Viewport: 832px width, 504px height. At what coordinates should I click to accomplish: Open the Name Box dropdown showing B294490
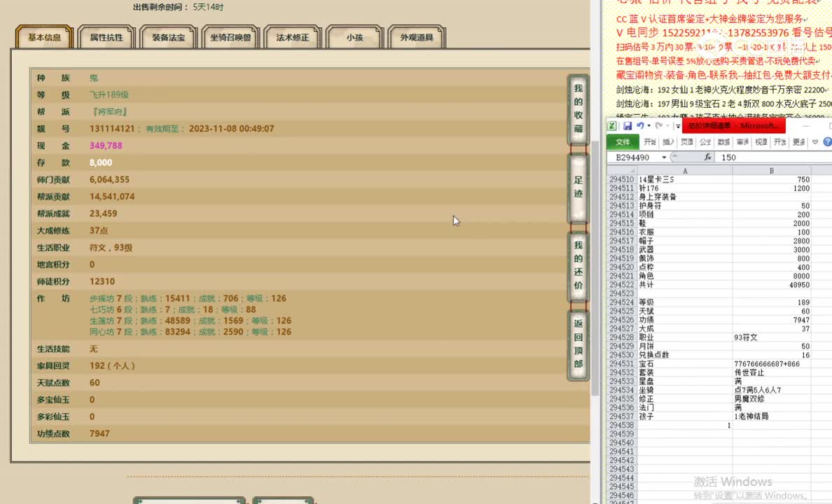[x=665, y=156]
